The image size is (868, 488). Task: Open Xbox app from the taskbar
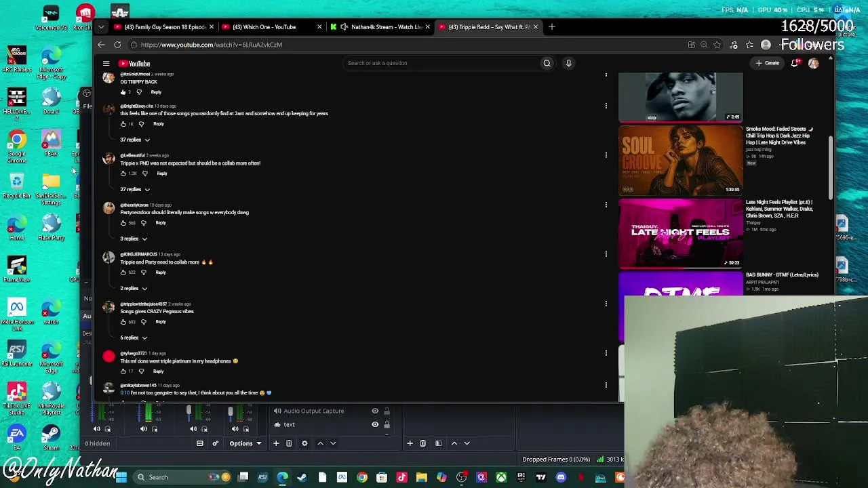pyautogui.click(x=501, y=477)
